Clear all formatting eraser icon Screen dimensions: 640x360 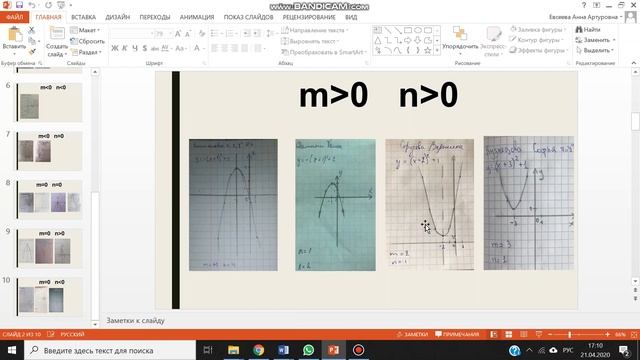point(202,34)
